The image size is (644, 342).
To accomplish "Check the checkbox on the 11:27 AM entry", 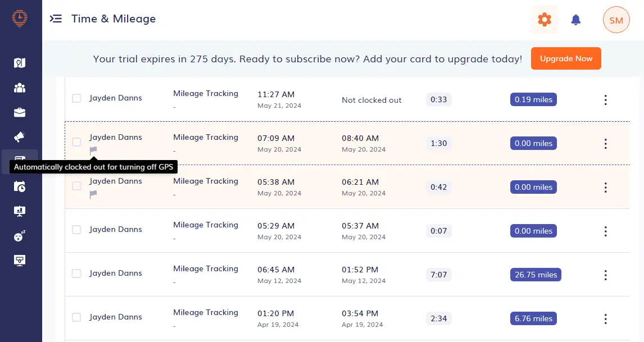I will 76,98.
